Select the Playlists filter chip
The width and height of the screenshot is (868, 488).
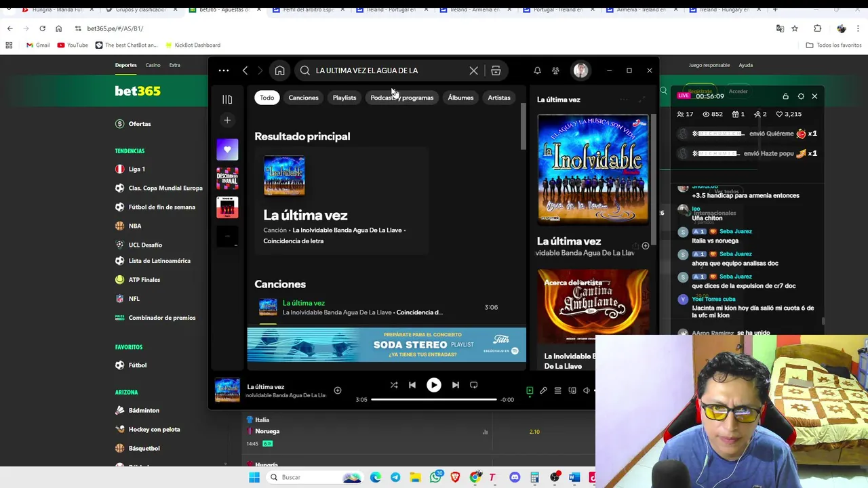tap(344, 98)
